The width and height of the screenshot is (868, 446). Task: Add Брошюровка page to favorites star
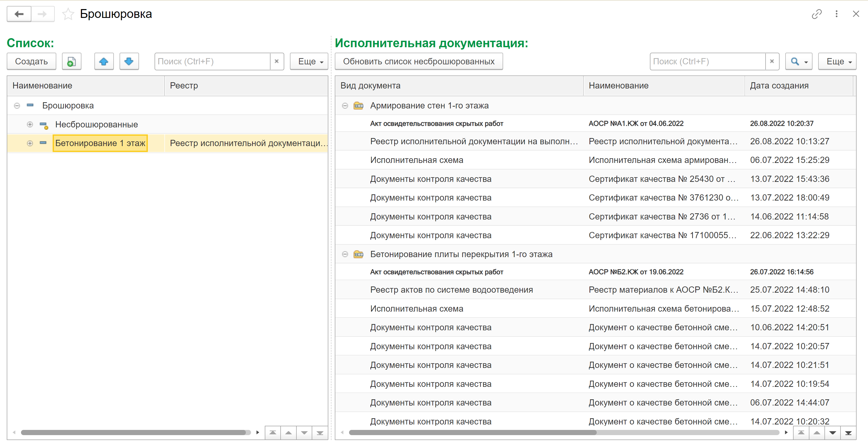(68, 14)
